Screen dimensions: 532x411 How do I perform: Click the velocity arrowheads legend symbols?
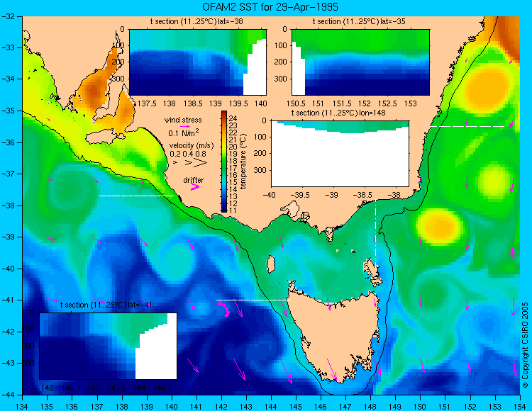point(191,163)
